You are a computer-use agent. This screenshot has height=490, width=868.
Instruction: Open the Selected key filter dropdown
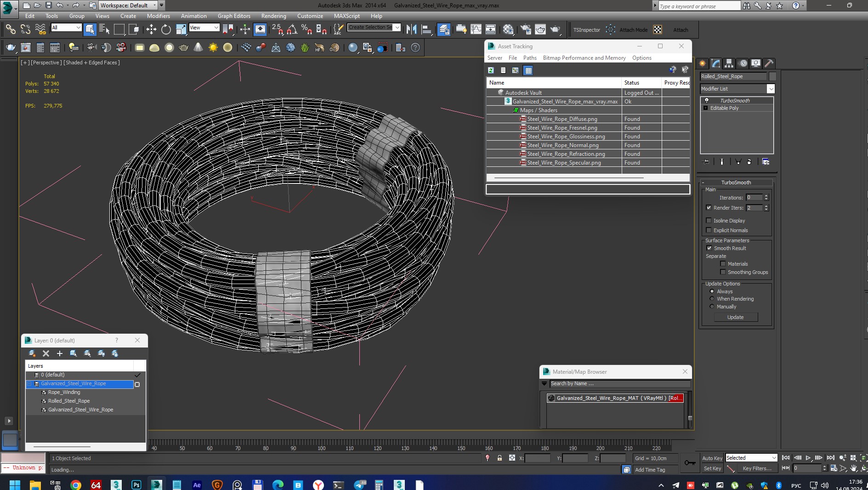(x=751, y=458)
